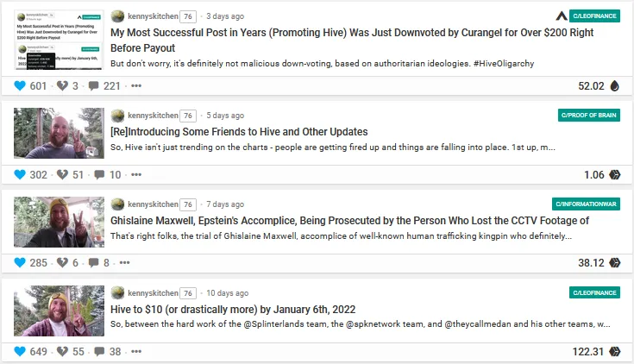Click broken heart on Hive to $10 post
Screen dimensions: 634x364
tap(62, 351)
